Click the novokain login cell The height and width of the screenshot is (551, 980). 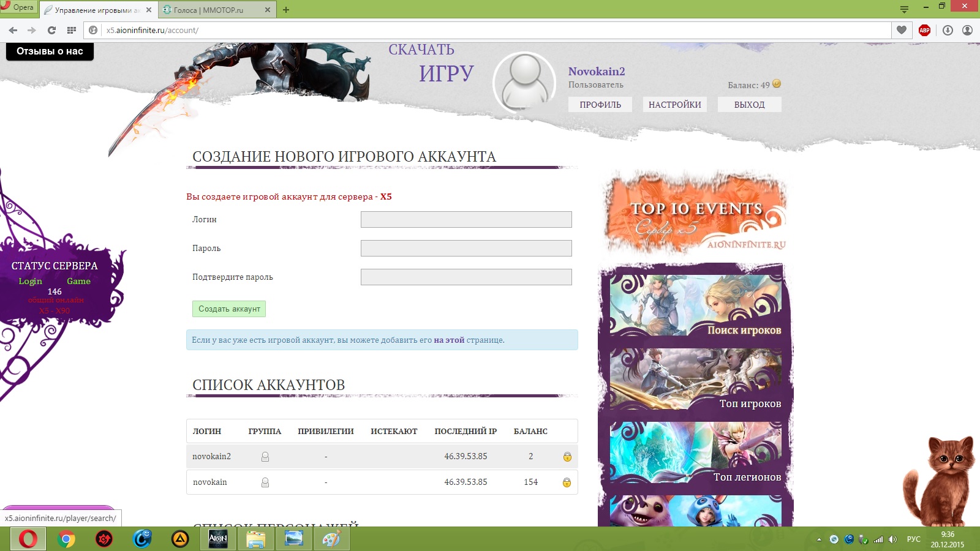[x=210, y=482]
